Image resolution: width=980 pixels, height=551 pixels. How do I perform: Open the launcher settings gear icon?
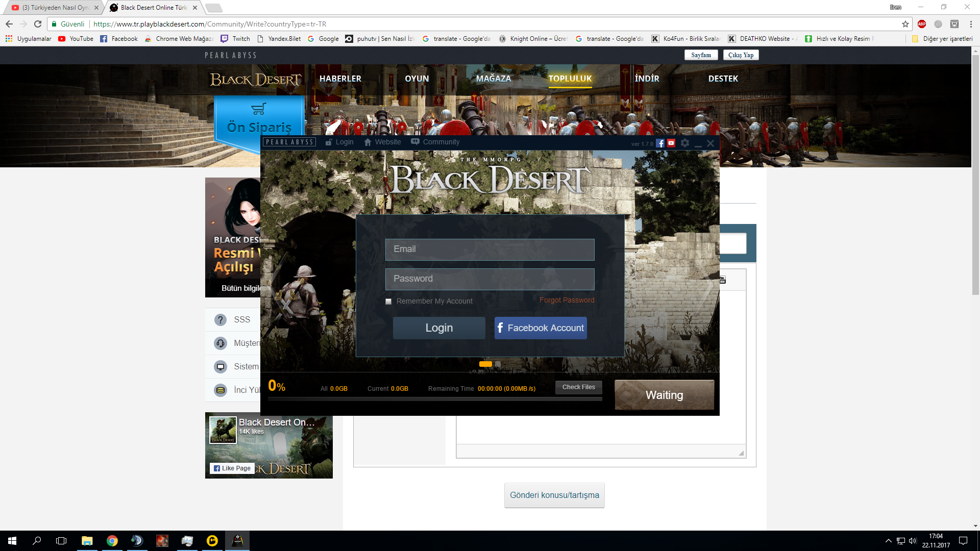click(x=685, y=143)
